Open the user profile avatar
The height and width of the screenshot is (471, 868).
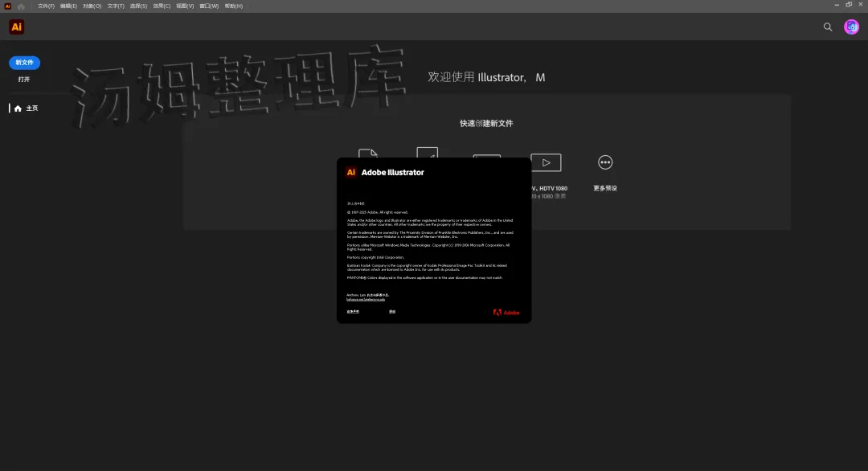click(x=851, y=27)
